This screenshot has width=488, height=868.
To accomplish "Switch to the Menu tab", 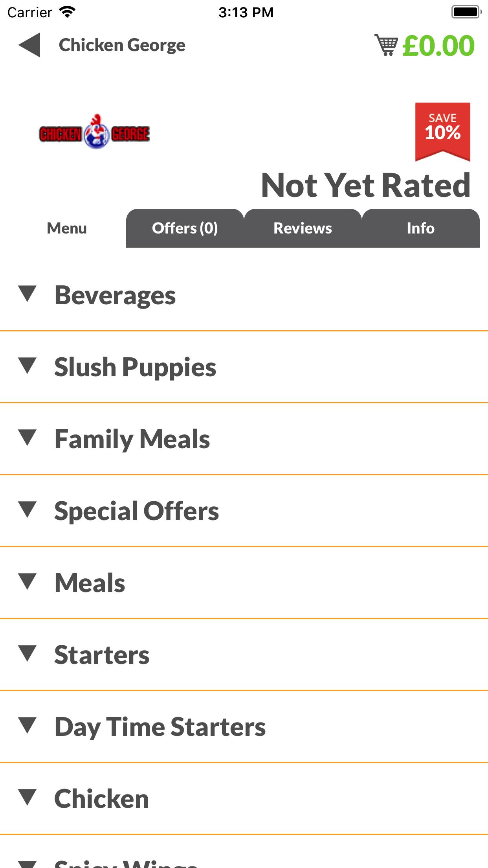I will [67, 228].
